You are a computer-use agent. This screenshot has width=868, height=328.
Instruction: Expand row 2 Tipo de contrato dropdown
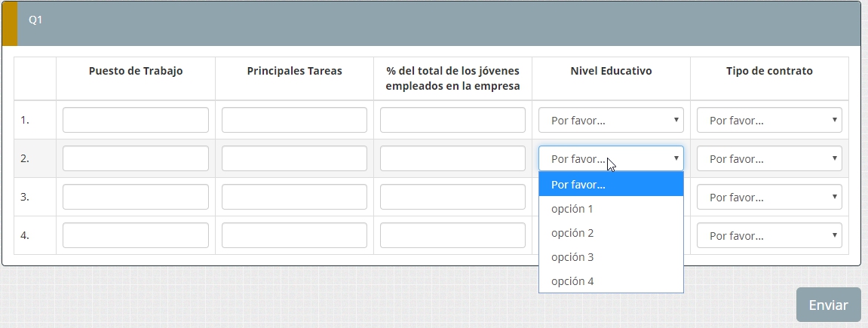tap(769, 158)
